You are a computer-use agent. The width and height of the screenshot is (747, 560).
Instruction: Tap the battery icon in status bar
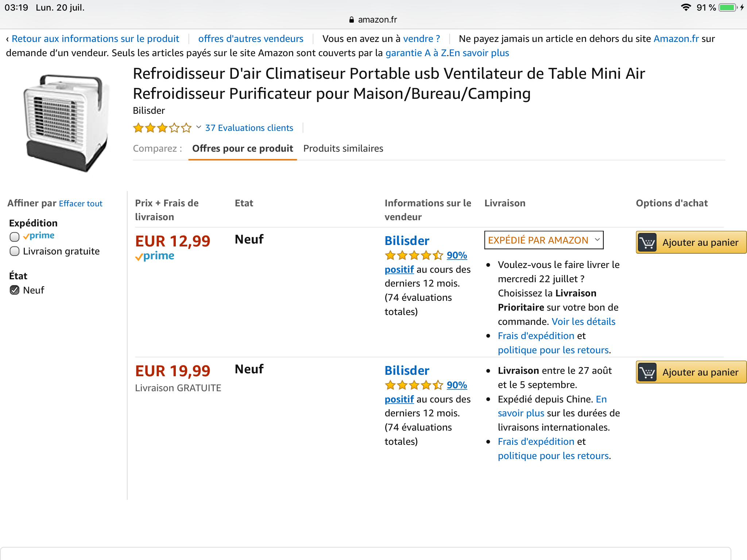coord(728,8)
